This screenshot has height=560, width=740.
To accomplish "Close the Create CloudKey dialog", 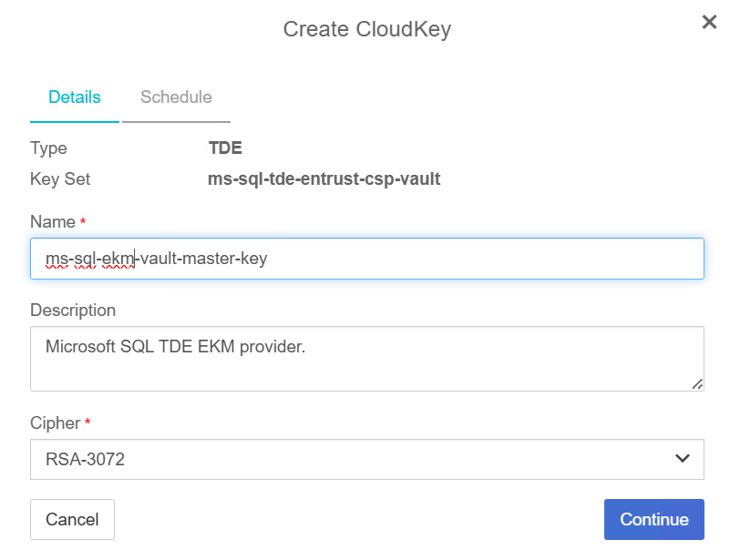I will click(709, 22).
